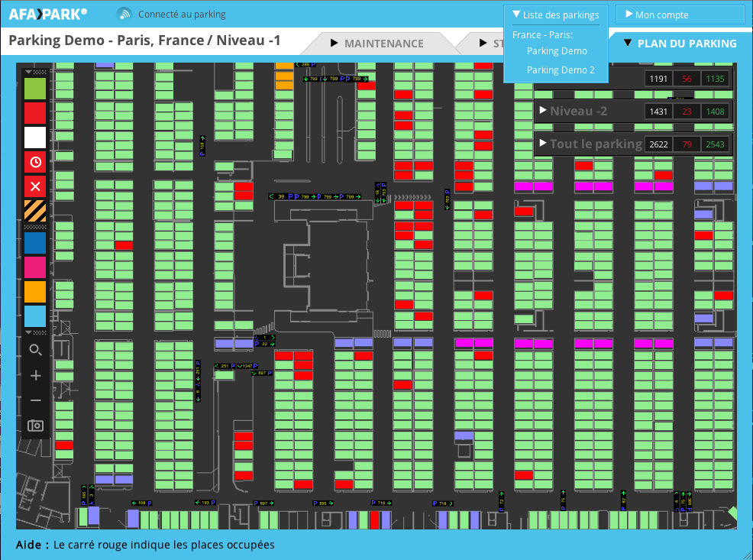This screenshot has width=753, height=560.
Task: Switch to the Maintenance tab
Action: coord(377,44)
